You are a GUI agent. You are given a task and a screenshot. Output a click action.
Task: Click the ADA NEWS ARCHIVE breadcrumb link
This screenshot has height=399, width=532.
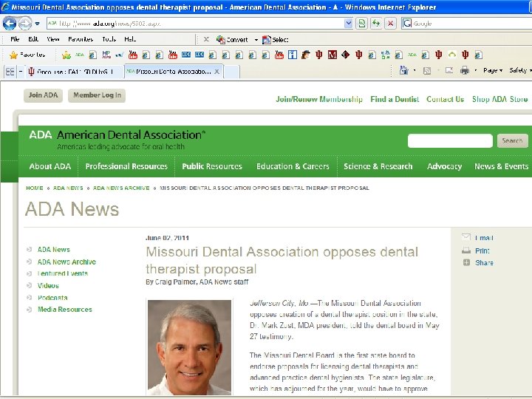tap(121, 188)
